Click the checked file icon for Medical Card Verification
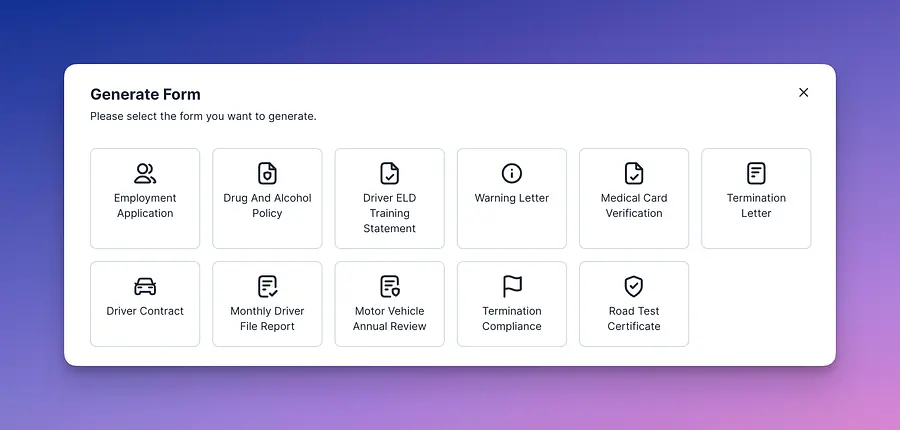The width and height of the screenshot is (900, 430). coord(634,173)
